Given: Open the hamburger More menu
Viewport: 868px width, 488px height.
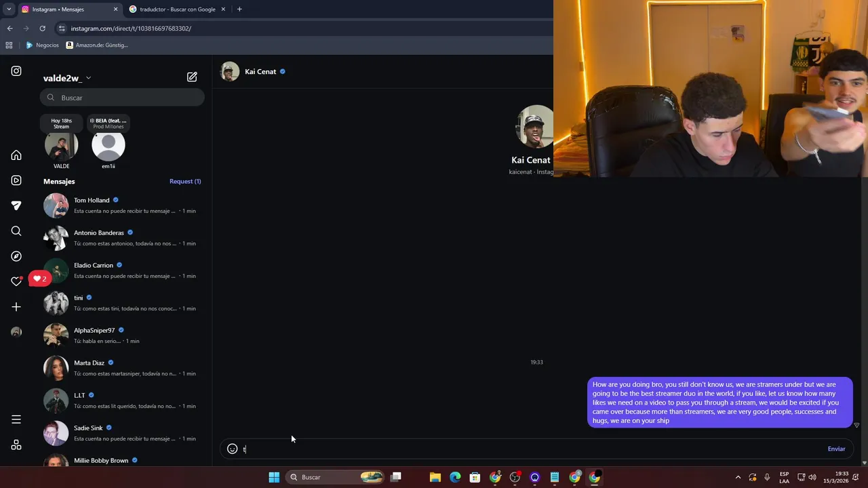Looking at the screenshot, I should 16,420.
